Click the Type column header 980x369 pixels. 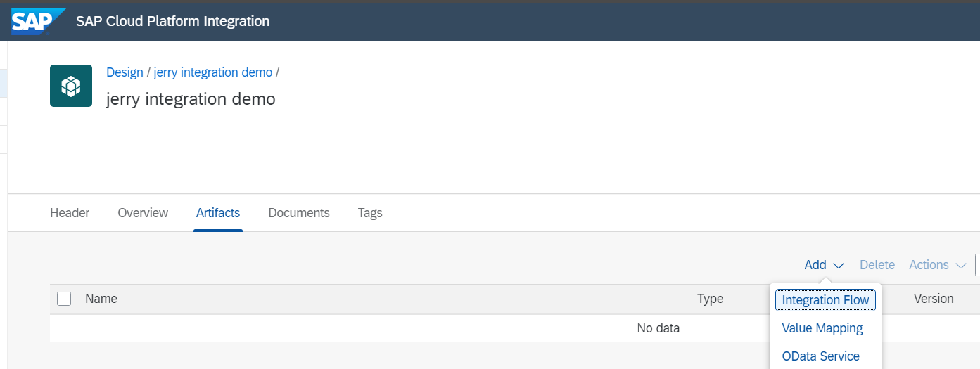710,299
